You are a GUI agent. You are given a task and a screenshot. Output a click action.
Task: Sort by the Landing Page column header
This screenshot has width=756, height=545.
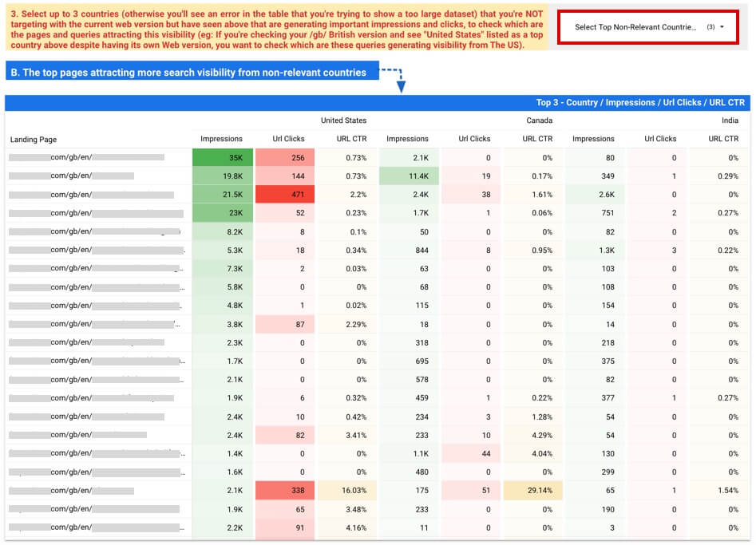(34, 140)
